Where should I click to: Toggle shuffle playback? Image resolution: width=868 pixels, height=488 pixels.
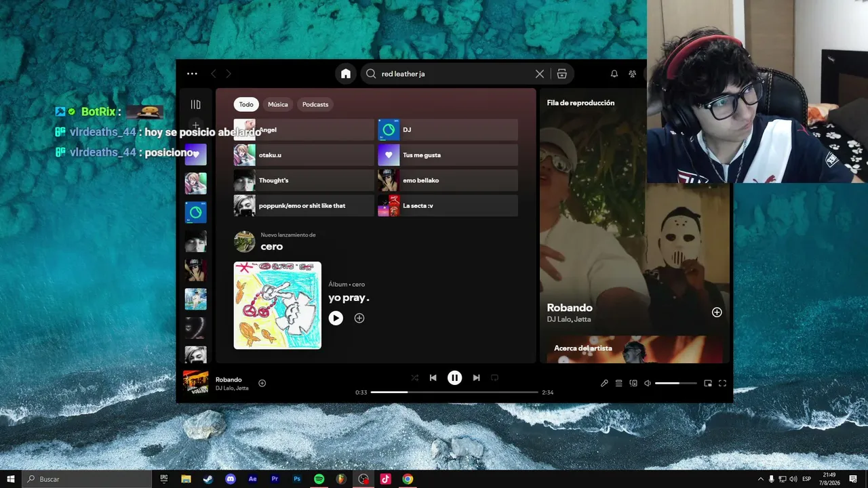pos(415,378)
